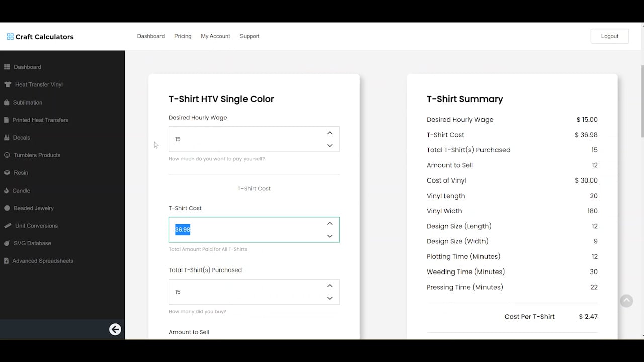Click the Pressing Time (Minutes) label
Viewport: 644px width, 362px height.
(x=465, y=287)
